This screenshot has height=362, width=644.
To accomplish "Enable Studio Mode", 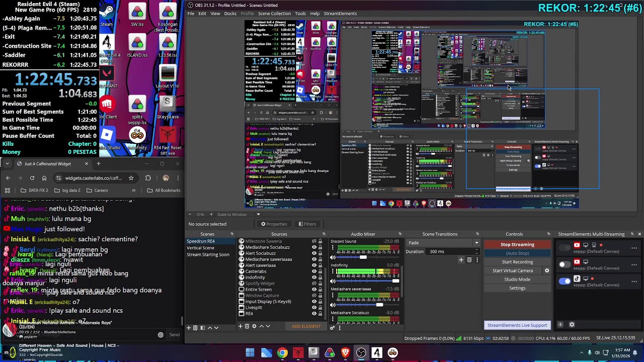I will tap(517, 280).
